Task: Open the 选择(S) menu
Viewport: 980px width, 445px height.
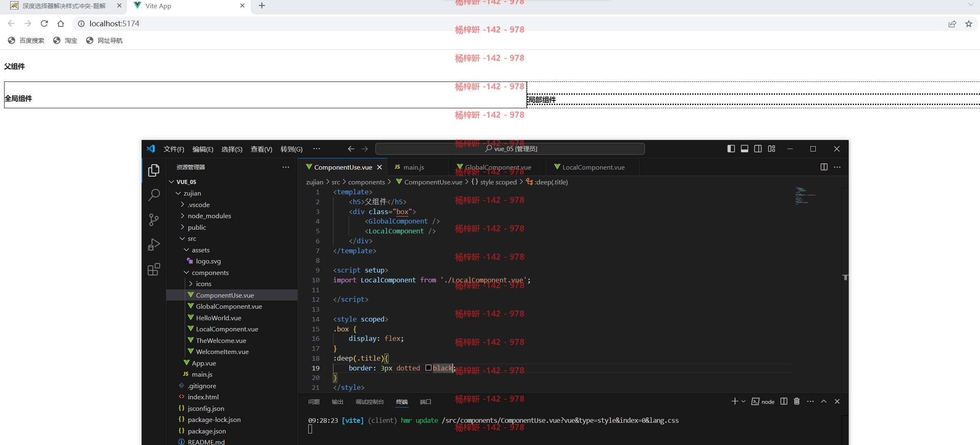Action: click(232, 149)
